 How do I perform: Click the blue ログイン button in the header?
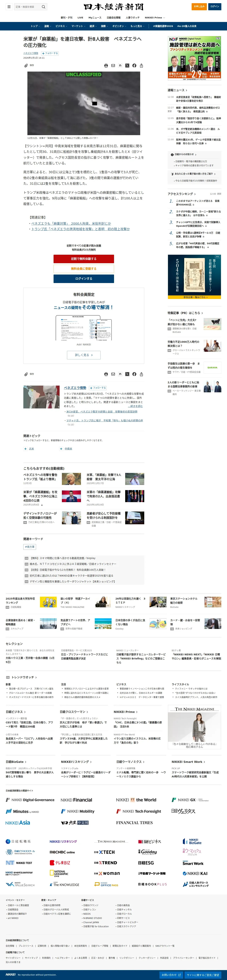coord(215,7)
